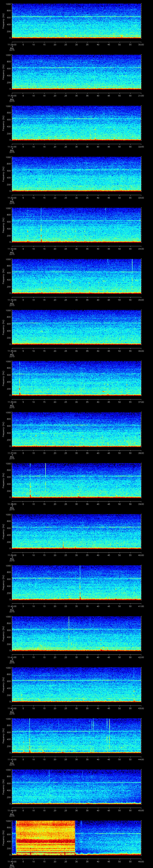This screenshot has height=868, width=153.
Task: Click the 11:45:00 start time label
Action: (12, 861)
